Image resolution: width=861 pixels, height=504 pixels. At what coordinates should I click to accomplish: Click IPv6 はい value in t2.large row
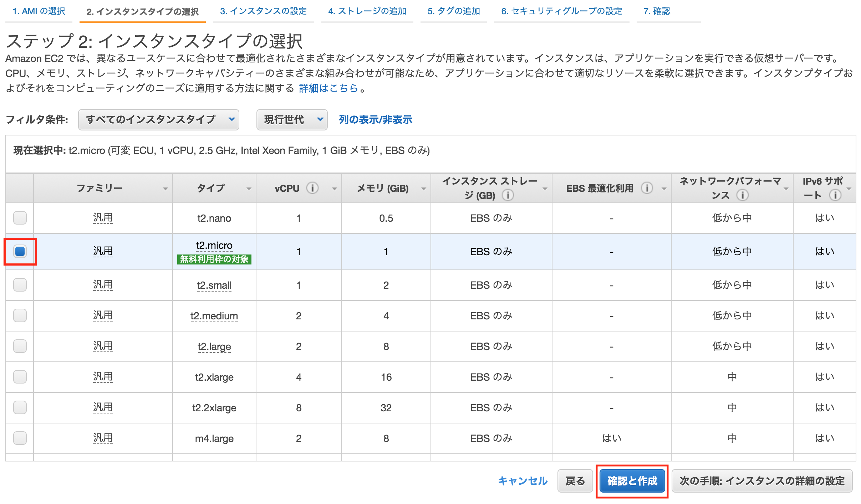[x=825, y=346]
